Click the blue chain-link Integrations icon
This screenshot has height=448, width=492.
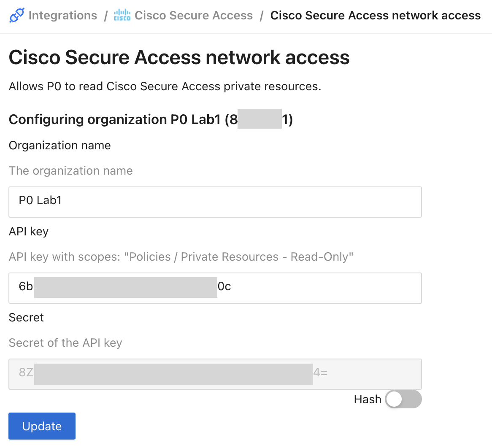[16, 15]
